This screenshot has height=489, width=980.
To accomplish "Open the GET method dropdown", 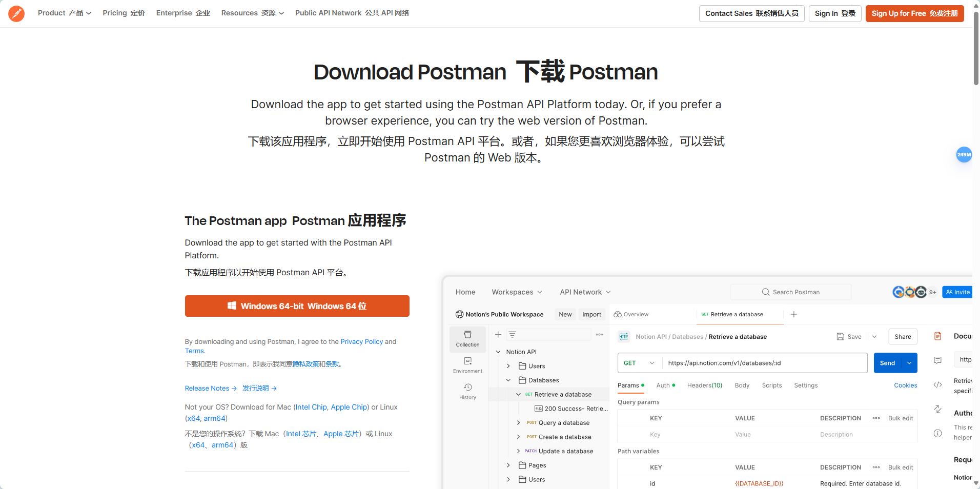I will click(x=639, y=363).
